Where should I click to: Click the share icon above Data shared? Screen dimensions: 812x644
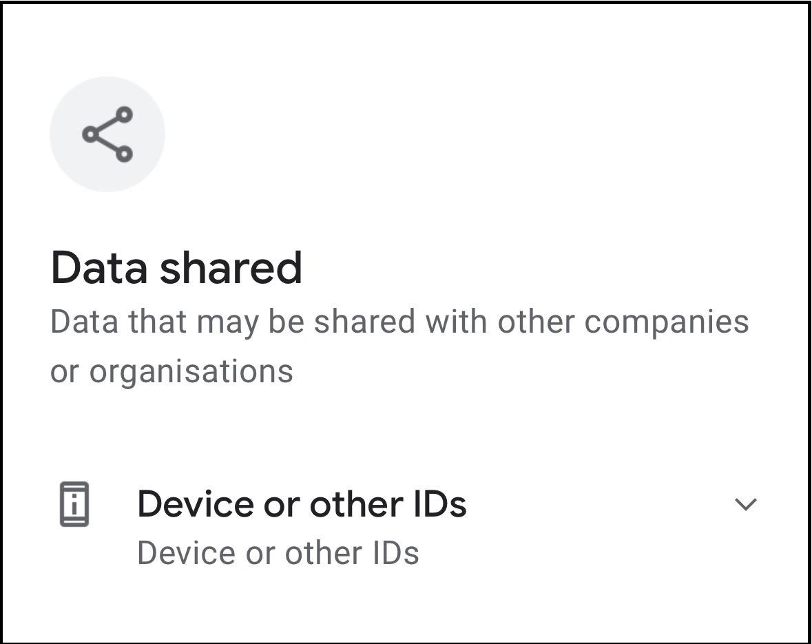107,134
